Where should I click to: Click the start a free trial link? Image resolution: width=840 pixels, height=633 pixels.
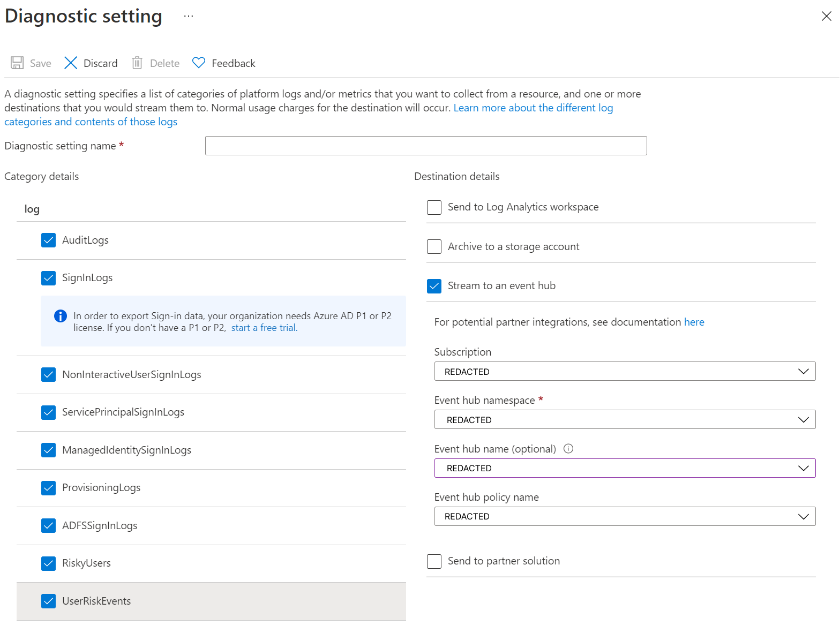pyautogui.click(x=264, y=328)
